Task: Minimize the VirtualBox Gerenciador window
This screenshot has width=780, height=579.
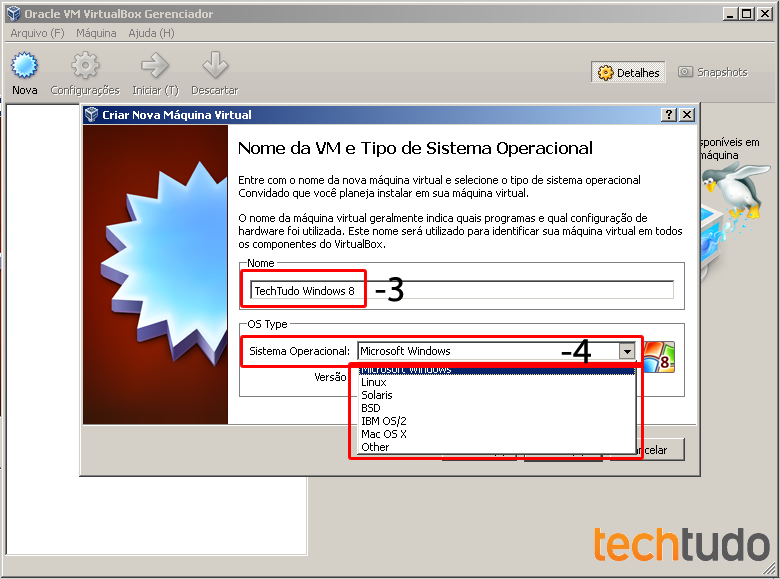Action: click(x=730, y=14)
